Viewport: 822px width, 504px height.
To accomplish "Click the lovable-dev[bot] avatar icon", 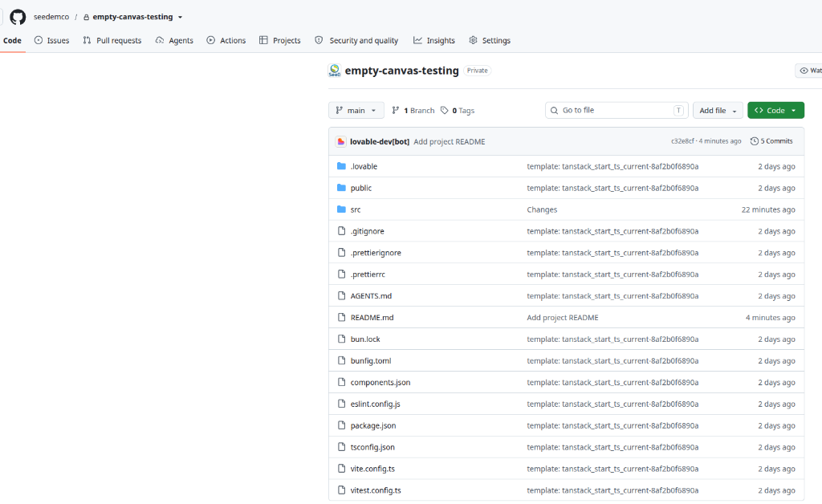I will [340, 141].
